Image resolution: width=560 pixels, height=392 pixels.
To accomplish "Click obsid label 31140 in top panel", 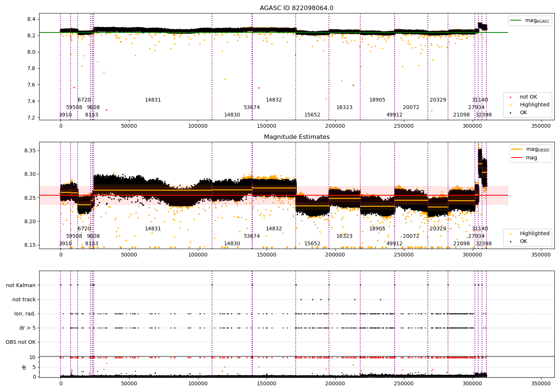I will coord(480,100).
